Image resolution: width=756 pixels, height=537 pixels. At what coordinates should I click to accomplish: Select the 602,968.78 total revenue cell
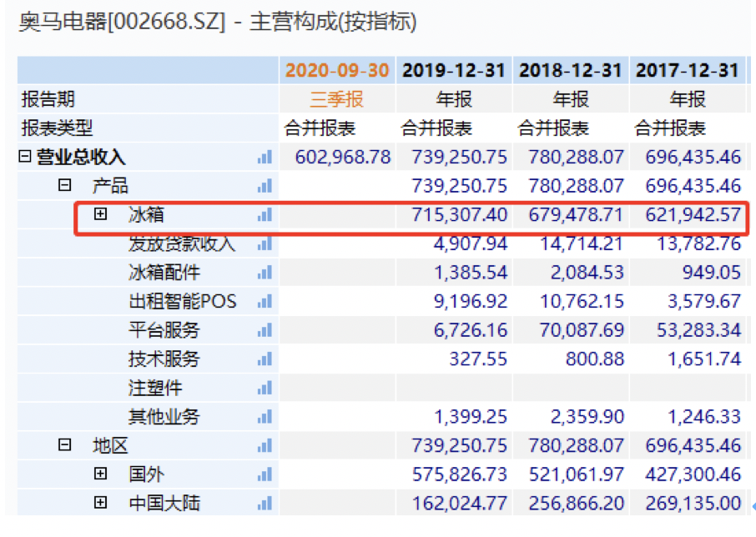[x=343, y=157]
